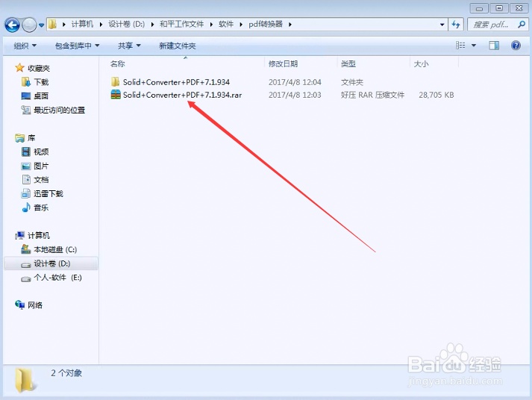This screenshot has height=400, width=532.
Task: Click the star icon next to 收藏夹
Action: click(19, 68)
